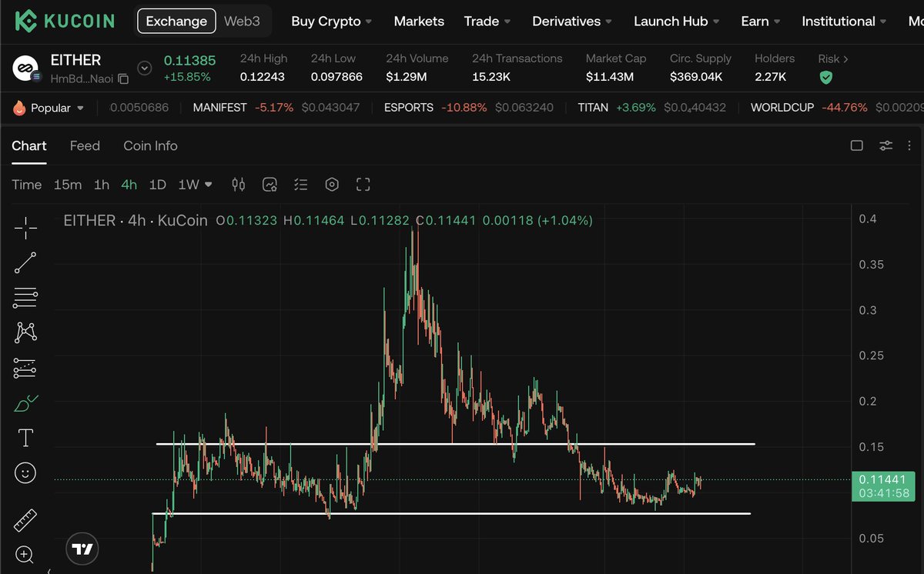Click the Market Cap $11.43M value
Image resolution: width=924 pixels, height=574 pixels.
point(609,77)
